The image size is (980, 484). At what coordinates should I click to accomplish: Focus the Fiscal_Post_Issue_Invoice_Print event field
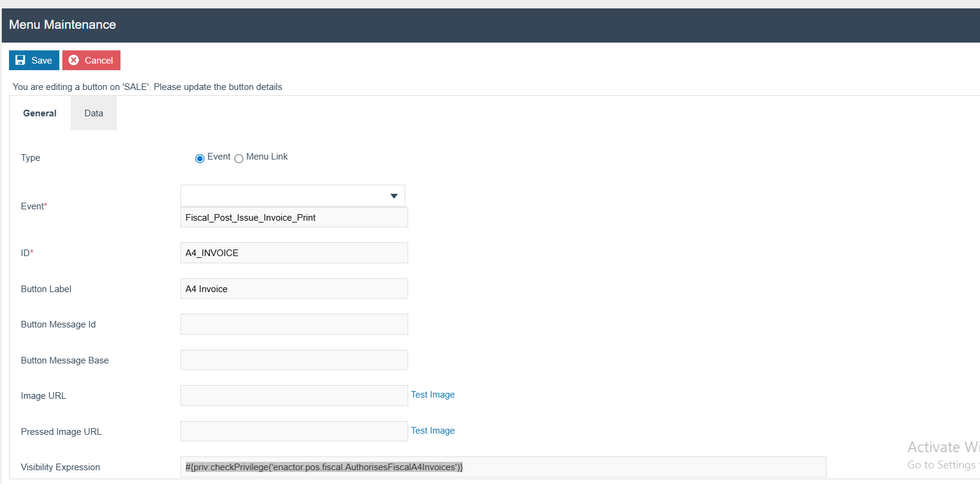pos(294,218)
